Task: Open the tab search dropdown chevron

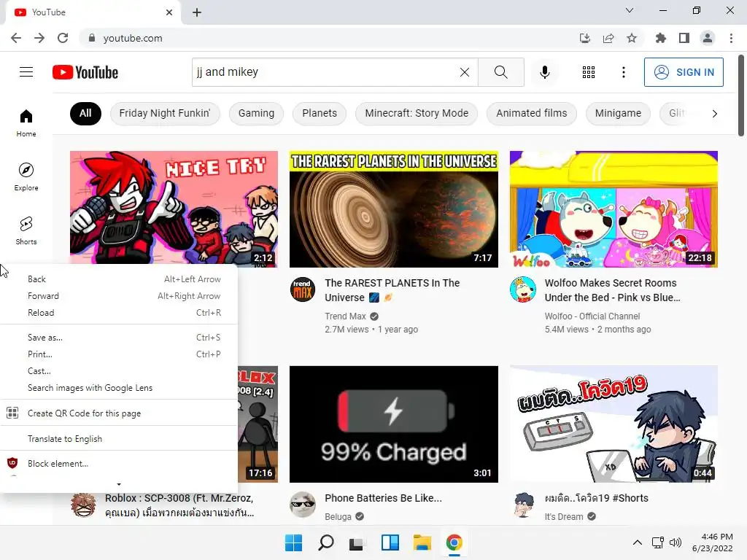Action: click(630, 10)
